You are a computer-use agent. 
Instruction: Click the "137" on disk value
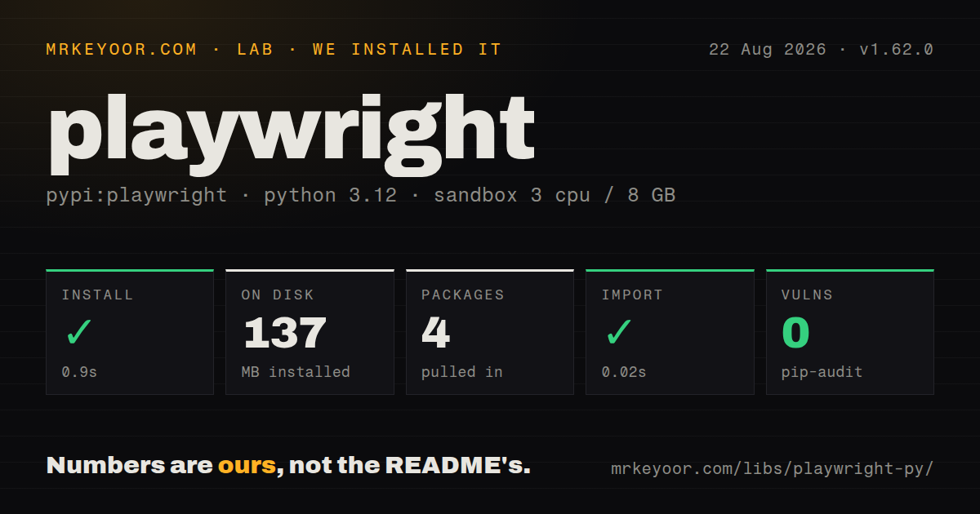pyautogui.click(x=284, y=333)
